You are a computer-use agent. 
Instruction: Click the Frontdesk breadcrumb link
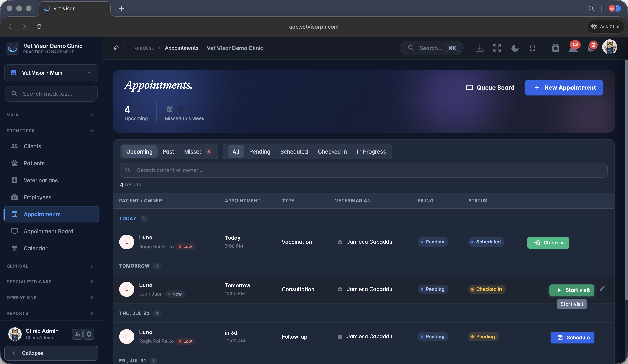142,48
